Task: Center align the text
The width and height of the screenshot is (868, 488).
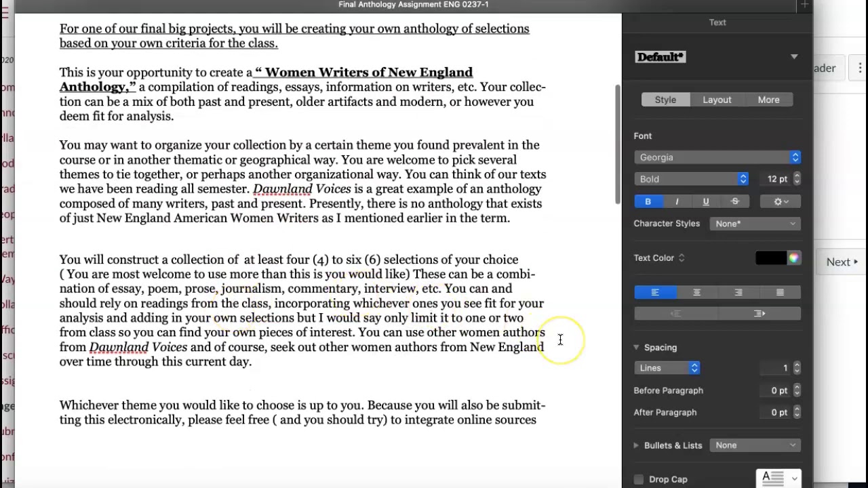Action: click(x=696, y=292)
